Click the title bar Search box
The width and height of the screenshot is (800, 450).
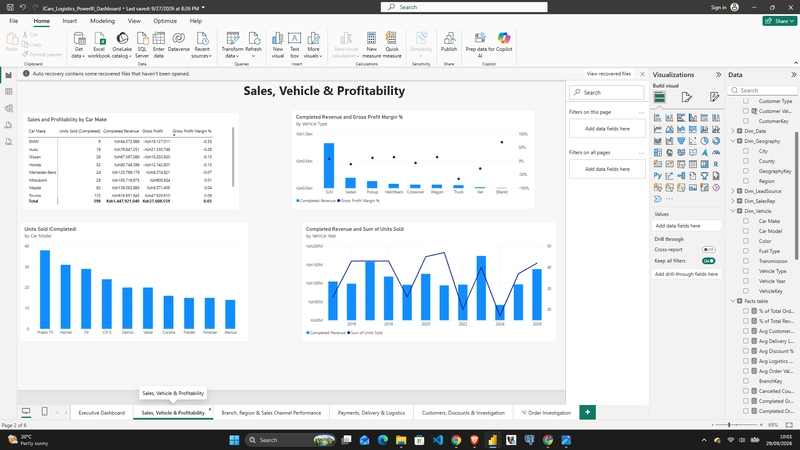(464, 7)
